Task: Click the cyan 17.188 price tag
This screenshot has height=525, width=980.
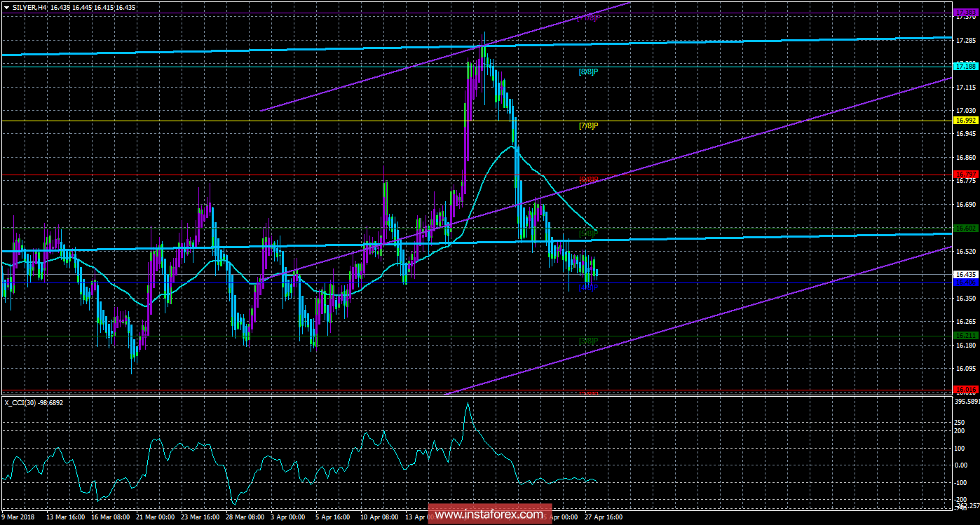Action: coord(965,66)
